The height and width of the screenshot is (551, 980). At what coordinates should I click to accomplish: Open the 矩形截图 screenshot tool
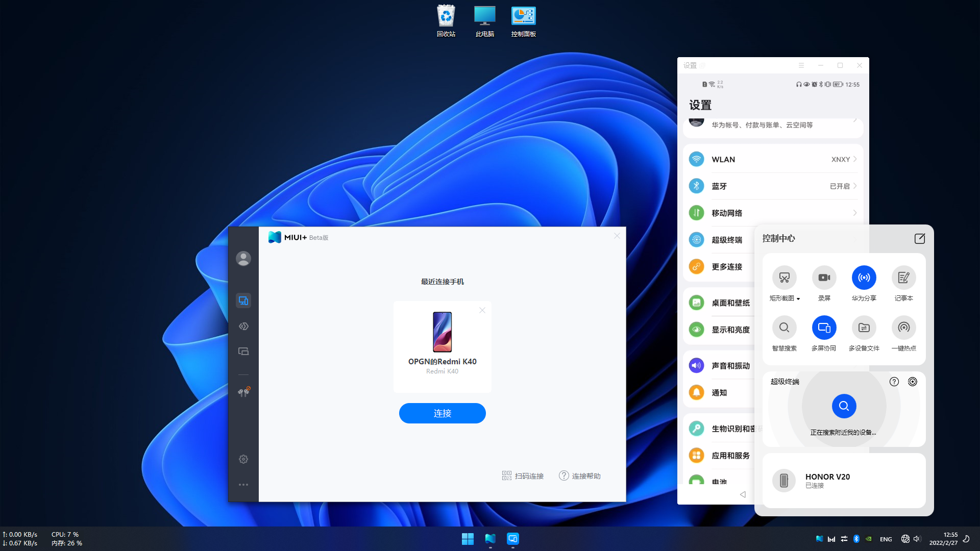coord(785,278)
